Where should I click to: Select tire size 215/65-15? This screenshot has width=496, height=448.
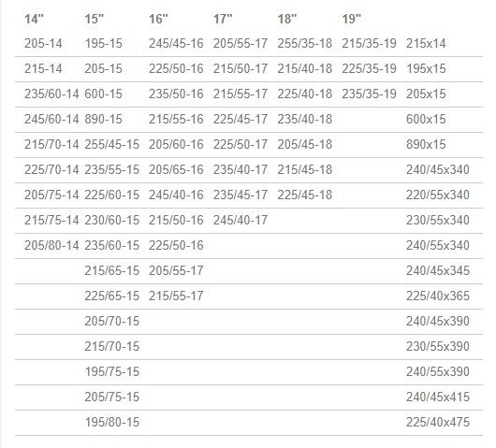112,270
